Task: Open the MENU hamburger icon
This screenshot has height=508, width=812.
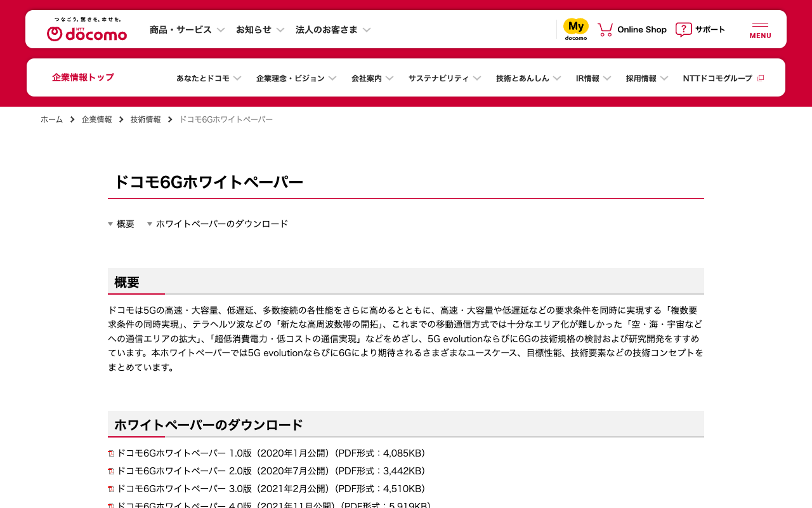Action: [x=760, y=30]
